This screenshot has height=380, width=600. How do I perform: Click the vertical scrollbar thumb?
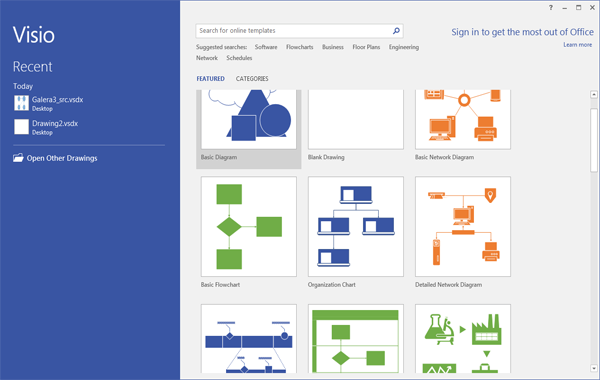594,140
